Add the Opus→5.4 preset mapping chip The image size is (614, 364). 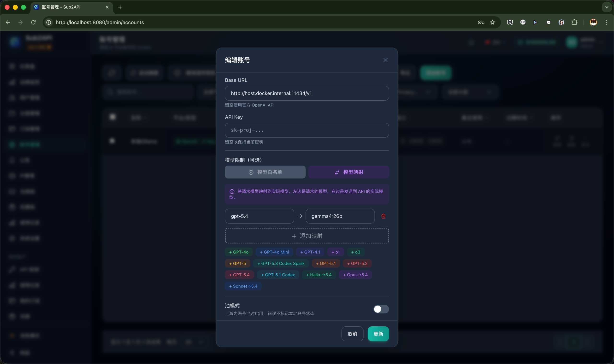(355, 275)
